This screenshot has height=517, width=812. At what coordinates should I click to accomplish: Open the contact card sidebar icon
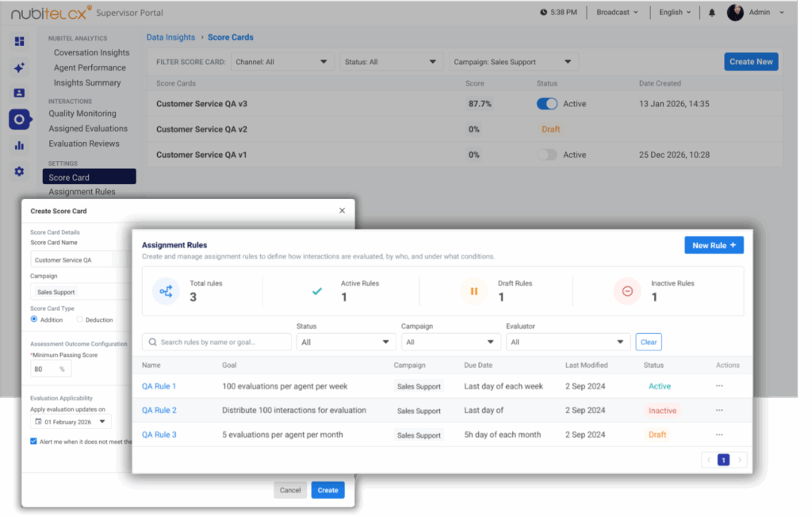point(20,93)
